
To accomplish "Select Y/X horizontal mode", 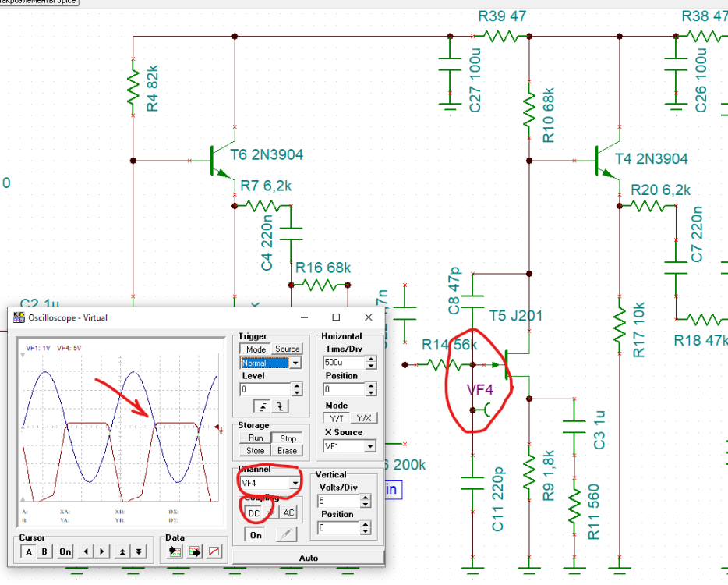I will coord(363,419).
